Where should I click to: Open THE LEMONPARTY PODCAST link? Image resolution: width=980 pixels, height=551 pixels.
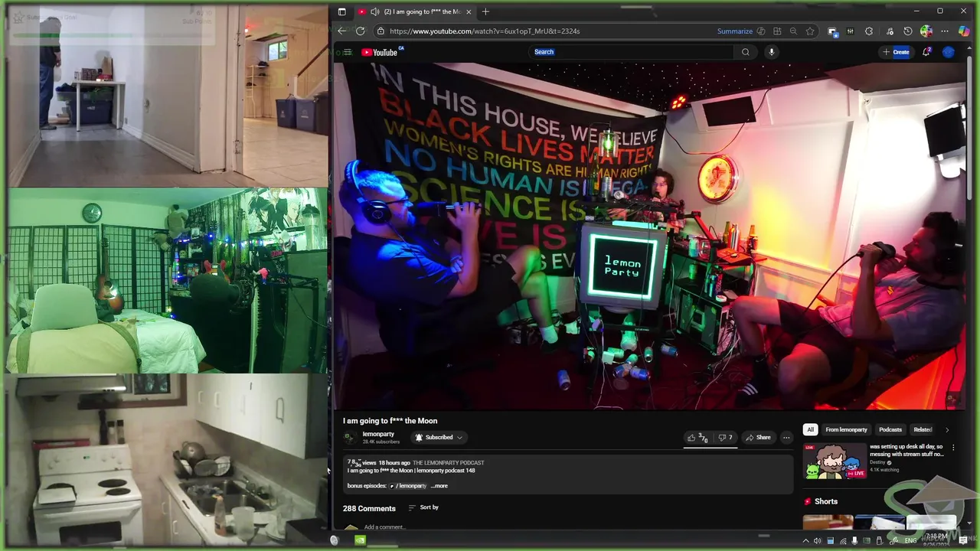(x=448, y=463)
